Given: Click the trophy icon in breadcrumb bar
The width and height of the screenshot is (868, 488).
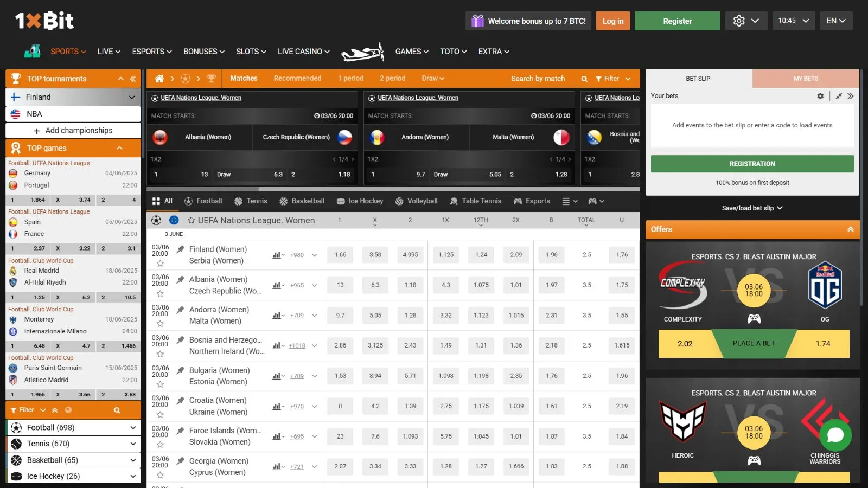Looking at the screenshot, I should coord(212,79).
